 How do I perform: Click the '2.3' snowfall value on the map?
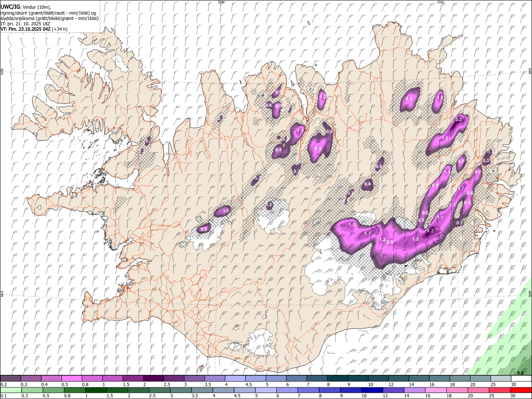430,231
